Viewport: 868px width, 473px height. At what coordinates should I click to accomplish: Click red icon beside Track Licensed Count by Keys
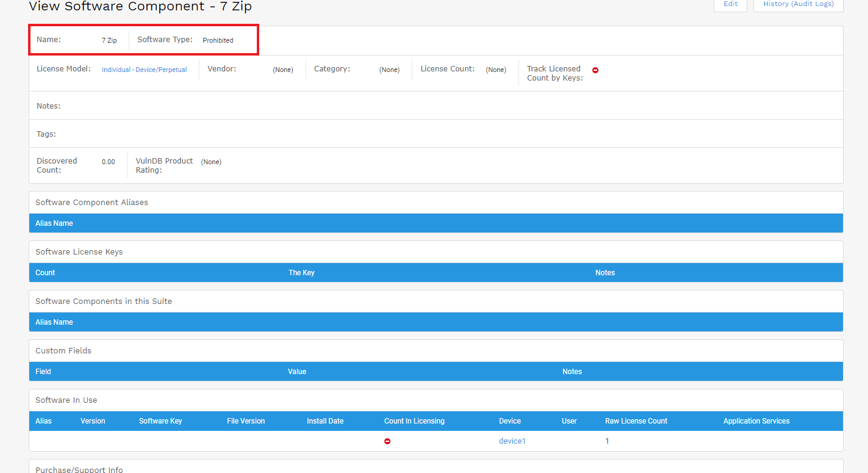(595, 70)
